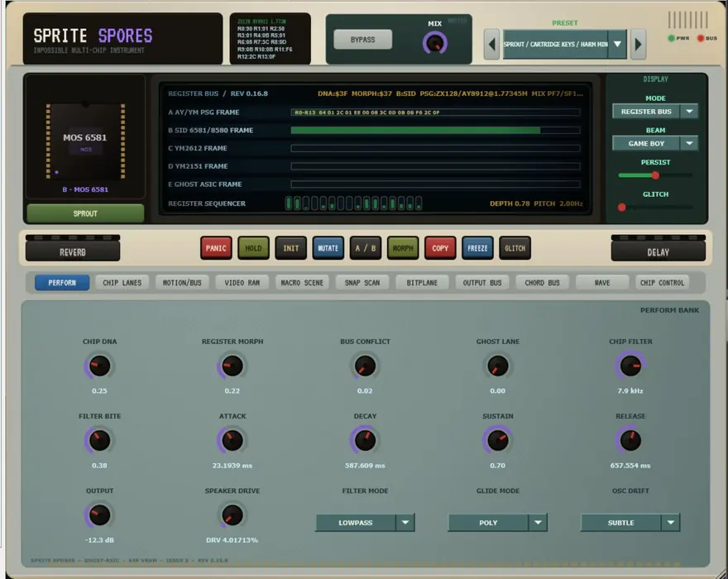This screenshot has width=728, height=579.
Task: Toggle the MORPH button
Action: (403, 248)
